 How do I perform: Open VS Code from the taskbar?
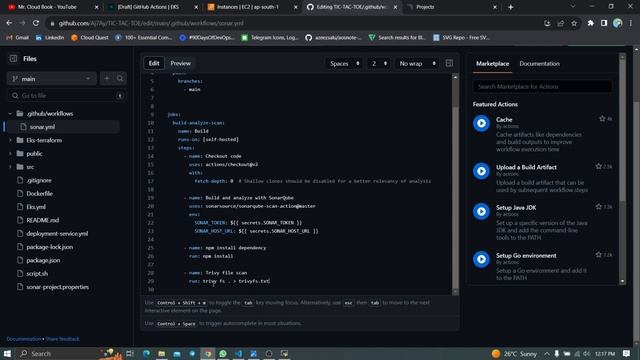coord(238,353)
